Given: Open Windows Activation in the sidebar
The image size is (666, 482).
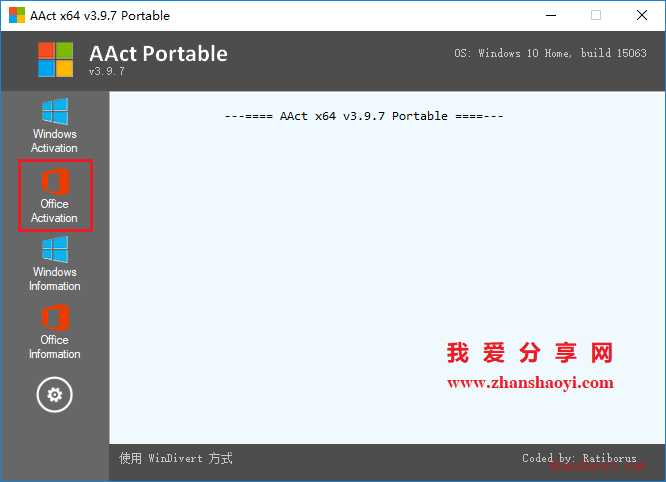Looking at the screenshot, I should coord(54,126).
